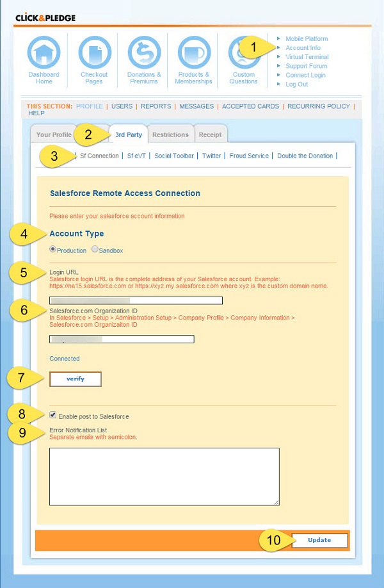Click the Error Notification List text area
The height and width of the screenshot is (588, 384).
click(x=164, y=477)
